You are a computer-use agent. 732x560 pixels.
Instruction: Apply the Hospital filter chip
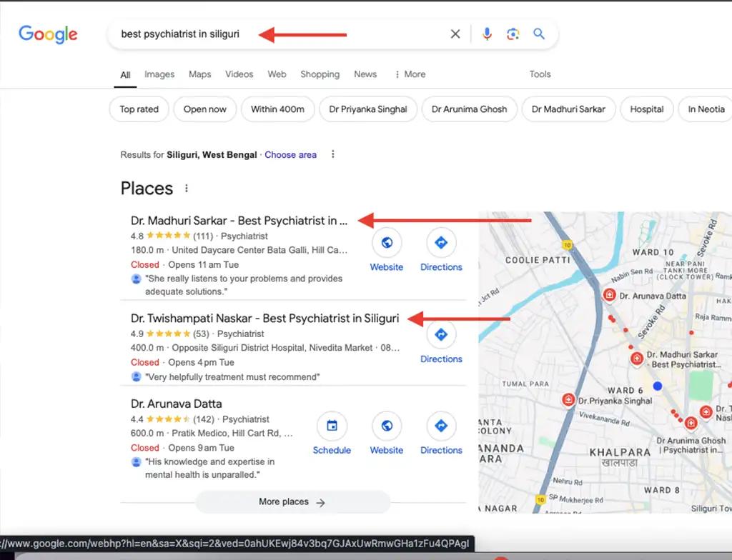[646, 109]
